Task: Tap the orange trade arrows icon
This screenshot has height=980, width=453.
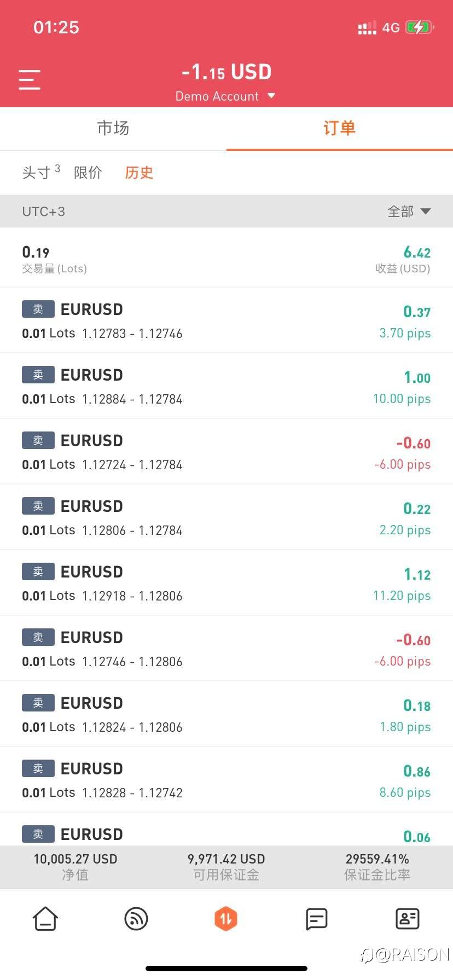Action: click(x=226, y=919)
